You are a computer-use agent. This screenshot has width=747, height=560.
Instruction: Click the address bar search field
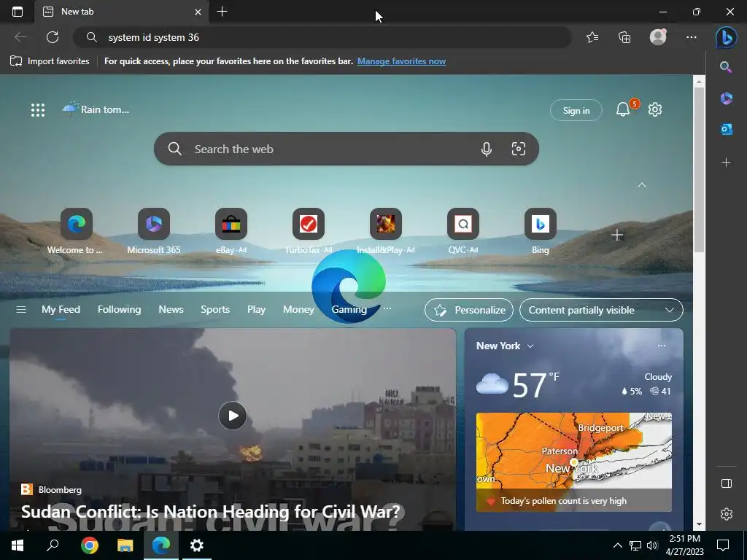coord(322,37)
